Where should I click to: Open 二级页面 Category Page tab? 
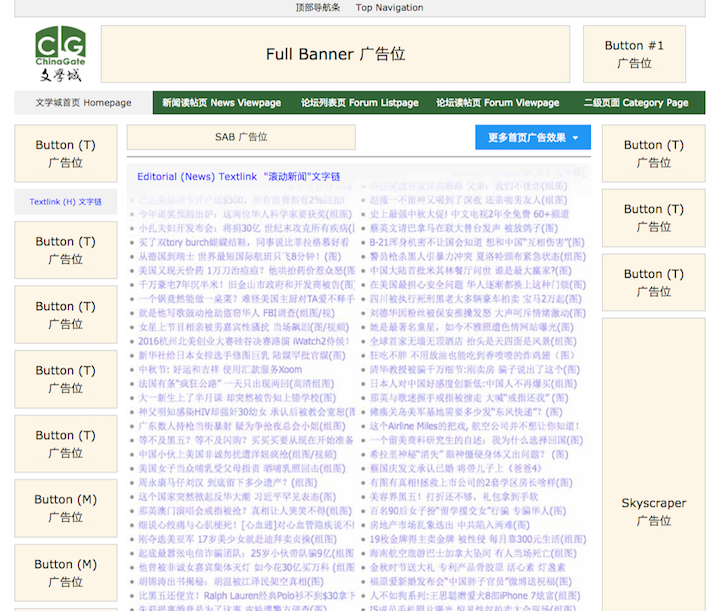tap(636, 103)
